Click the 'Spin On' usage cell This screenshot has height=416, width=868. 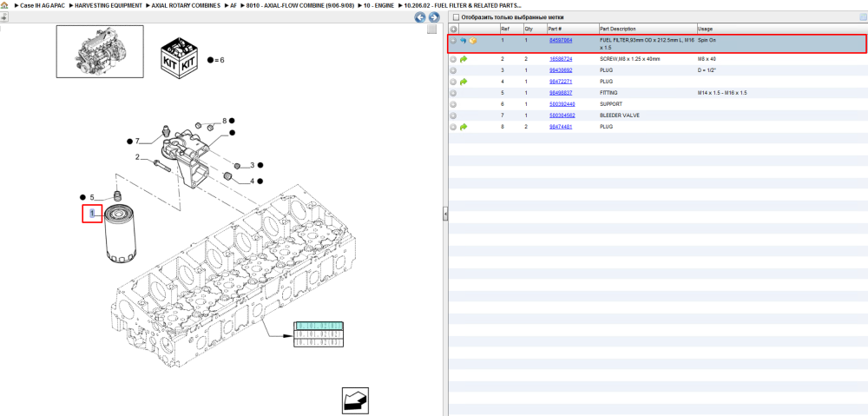tap(707, 41)
